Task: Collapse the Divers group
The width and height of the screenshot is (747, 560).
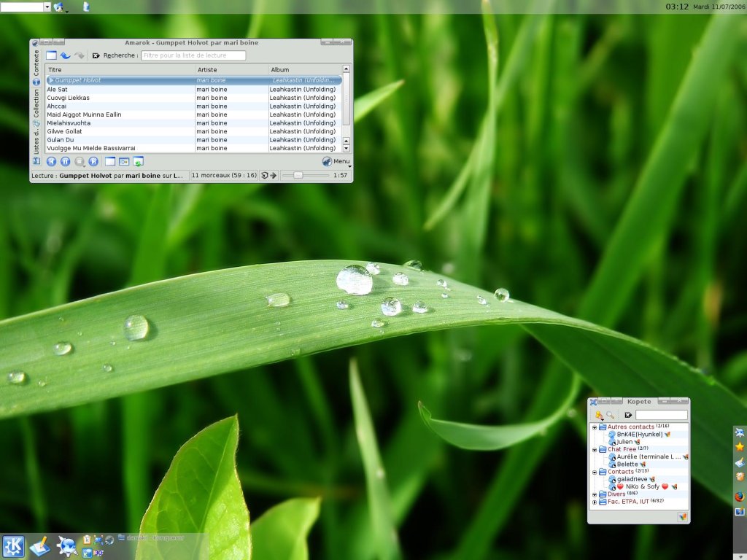Action: (595, 494)
